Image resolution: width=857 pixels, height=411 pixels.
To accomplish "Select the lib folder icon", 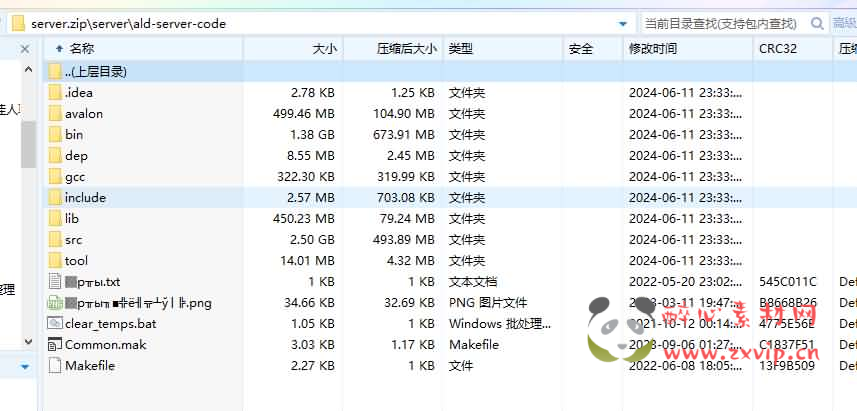I will [x=55, y=219].
